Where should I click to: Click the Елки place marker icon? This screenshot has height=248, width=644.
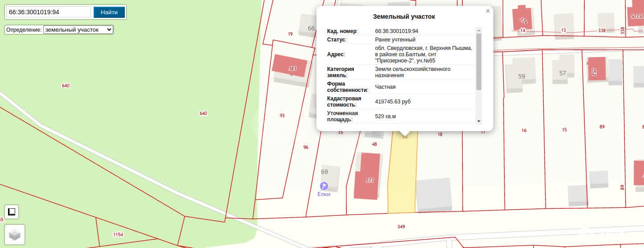324,186
